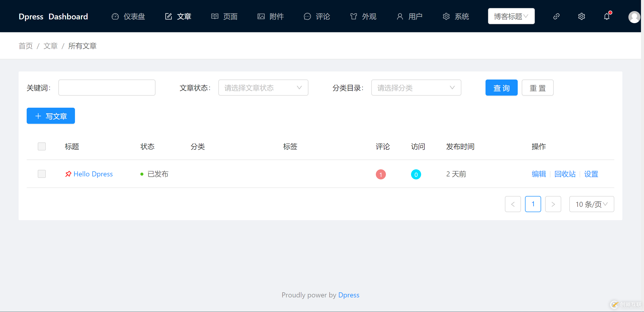The width and height of the screenshot is (644, 312).
Task: Click the cyan visit count badge
Action: pyautogui.click(x=416, y=174)
